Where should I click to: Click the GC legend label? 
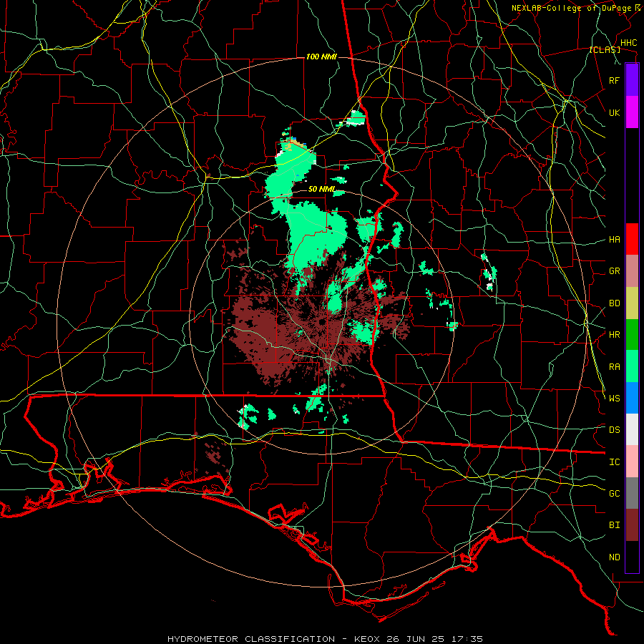click(614, 494)
